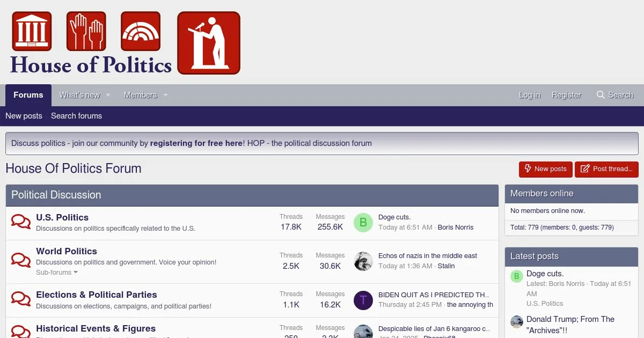Open the Doge cuts. thread in the U.S. Politics row
This screenshot has width=644, height=338.
coord(394,217)
